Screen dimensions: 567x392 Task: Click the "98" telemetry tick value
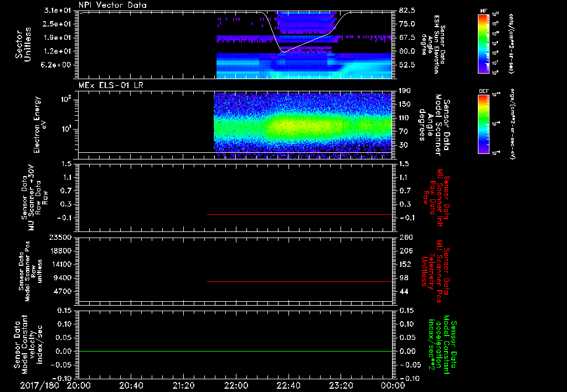404,278
